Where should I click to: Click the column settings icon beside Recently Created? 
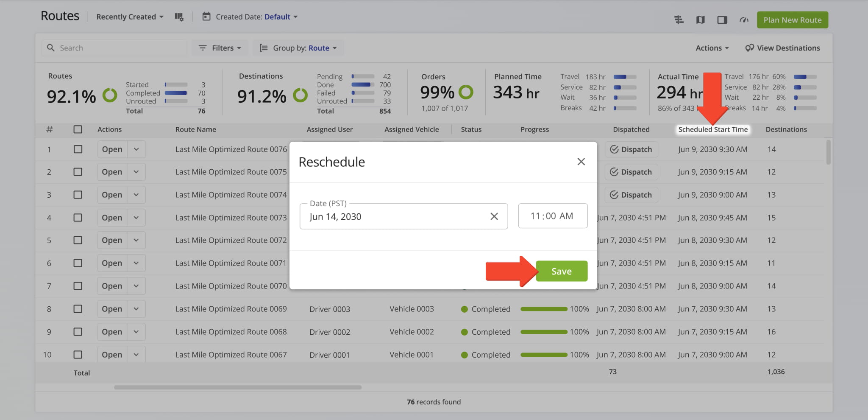pyautogui.click(x=179, y=17)
